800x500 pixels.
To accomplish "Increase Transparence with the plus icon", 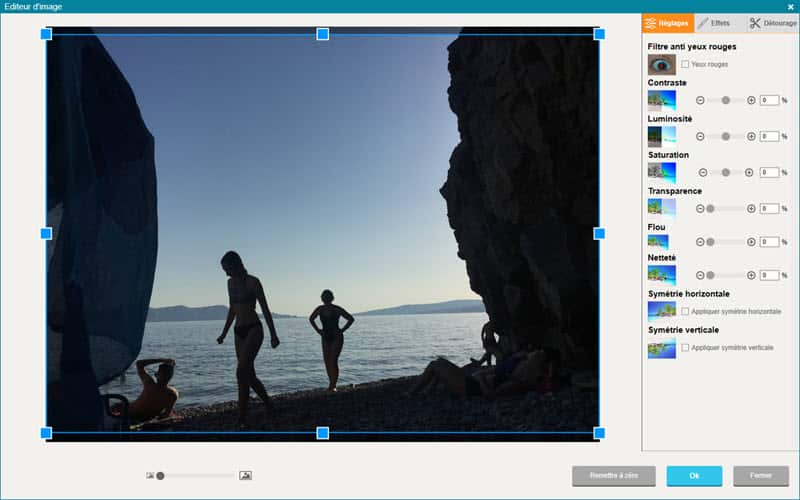I will 751,208.
